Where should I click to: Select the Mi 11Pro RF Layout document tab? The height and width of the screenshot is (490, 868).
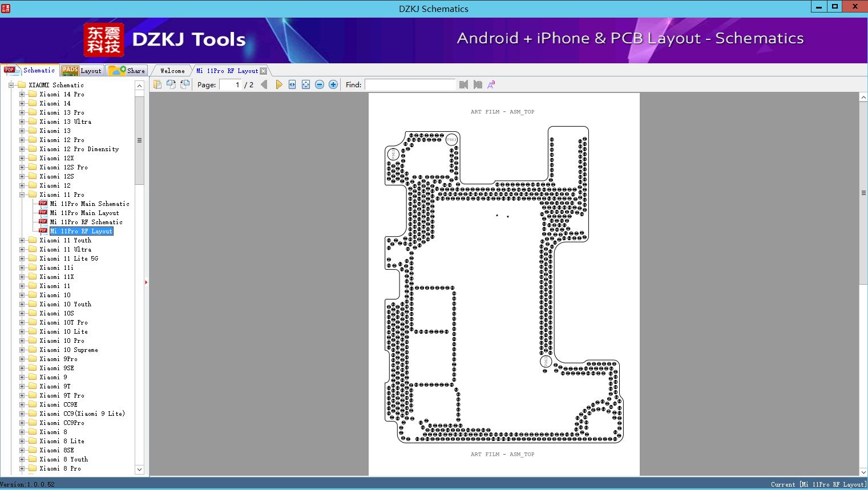coord(227,71)
